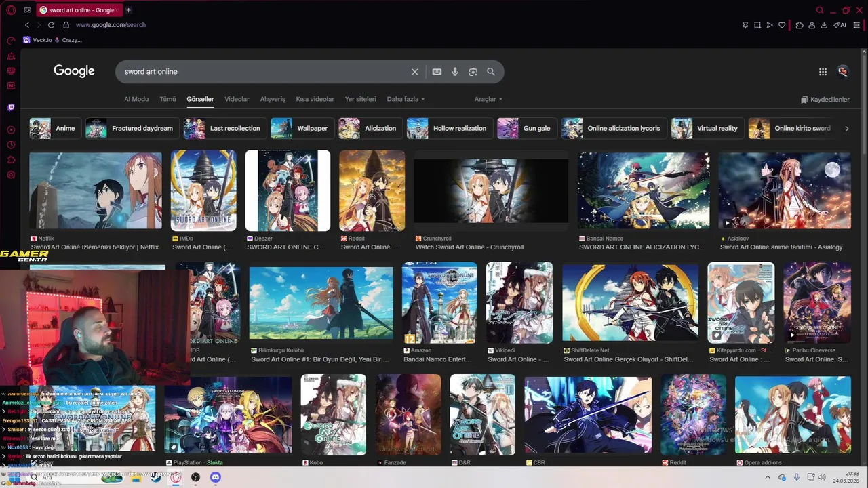The height and width of the screenshot is (488, 868).
Task: Open a new browser tab
Action: tap(128, 10)
